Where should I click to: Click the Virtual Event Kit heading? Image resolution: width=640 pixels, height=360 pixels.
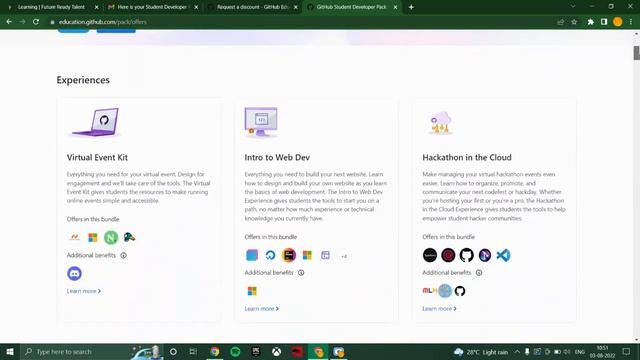tap(97, 157)
